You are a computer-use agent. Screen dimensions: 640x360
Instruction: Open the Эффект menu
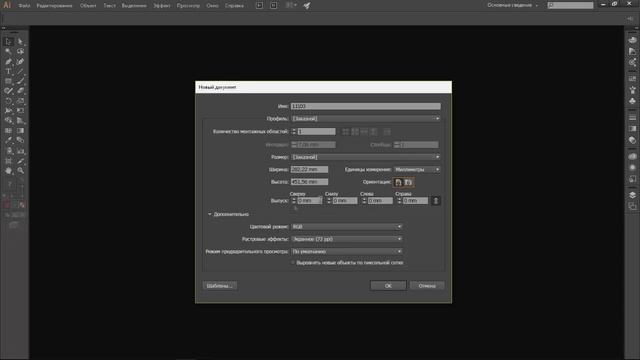pyautogui.click(x=162, y=6)
